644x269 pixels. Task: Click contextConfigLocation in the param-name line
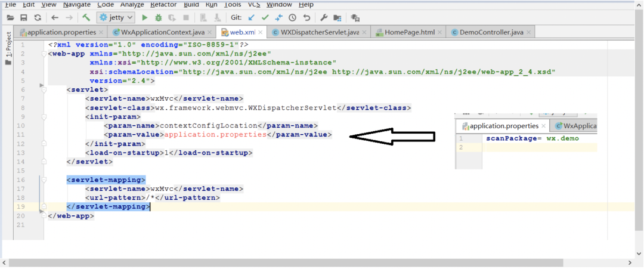[x=208, y=126]
